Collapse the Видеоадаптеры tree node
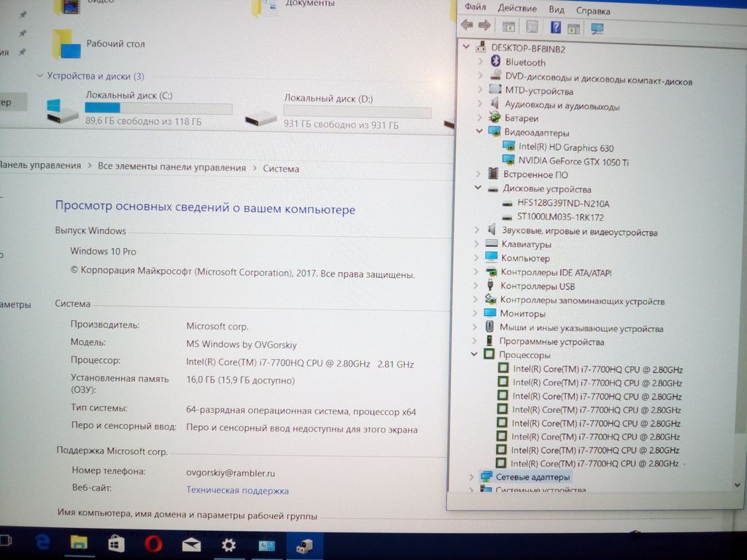The width and height of the screenshot is (747, 560). (x=479, y=132)
